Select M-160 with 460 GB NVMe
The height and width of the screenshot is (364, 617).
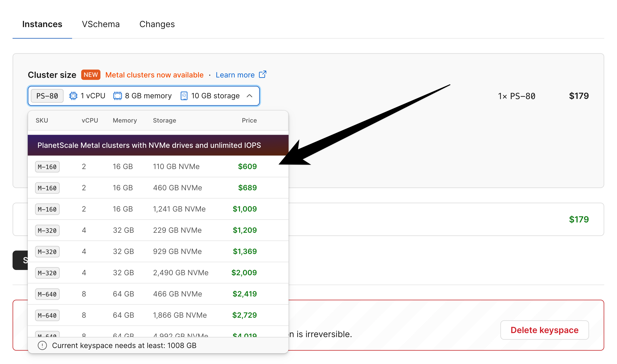(158, 188)
